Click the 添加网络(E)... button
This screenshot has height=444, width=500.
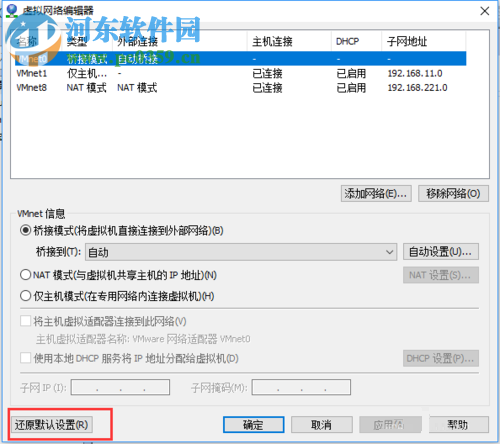[x=376, y=193]
